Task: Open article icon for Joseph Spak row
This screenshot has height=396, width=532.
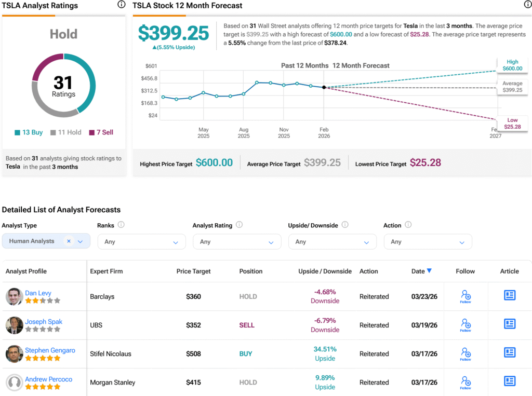Action: click(510, 324)
